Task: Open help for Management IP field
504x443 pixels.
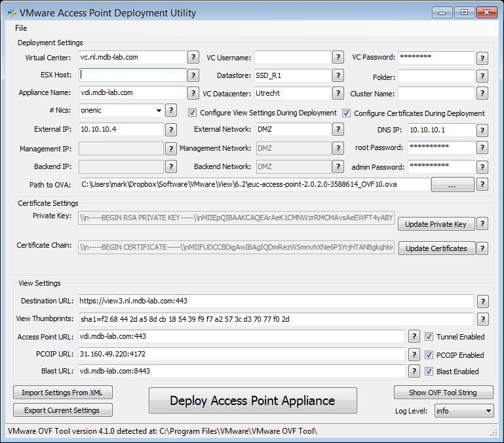Action: pos(171,149)
